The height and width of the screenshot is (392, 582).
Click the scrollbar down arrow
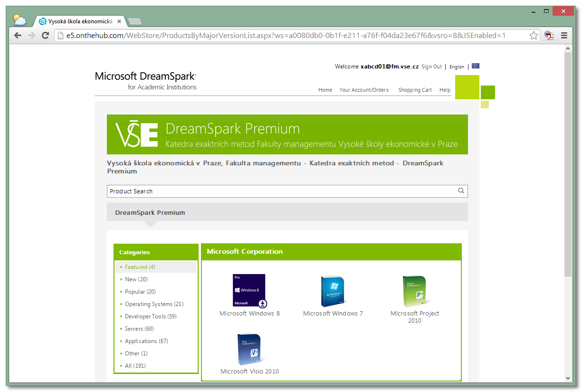click(x=568, y=378)
